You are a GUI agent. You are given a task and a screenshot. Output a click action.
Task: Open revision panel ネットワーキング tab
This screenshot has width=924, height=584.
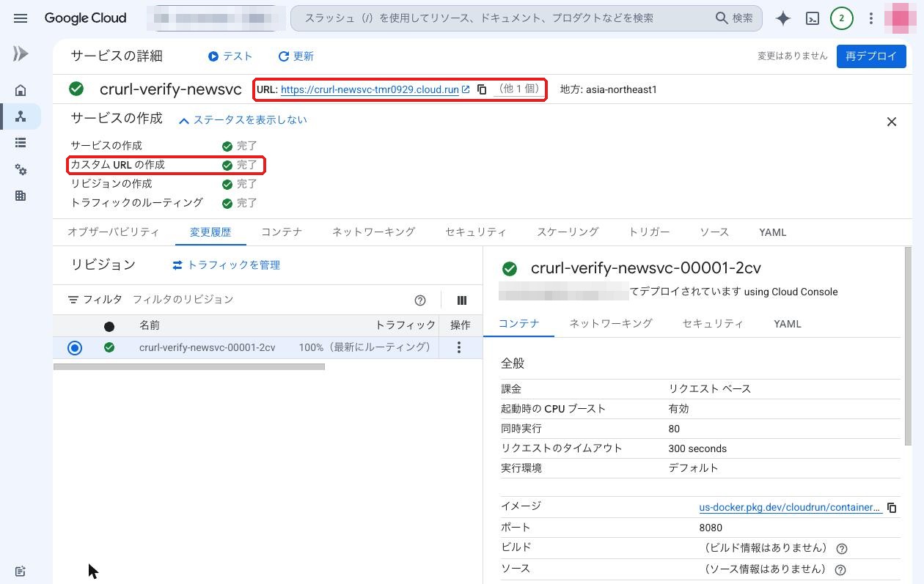point(611,324)
